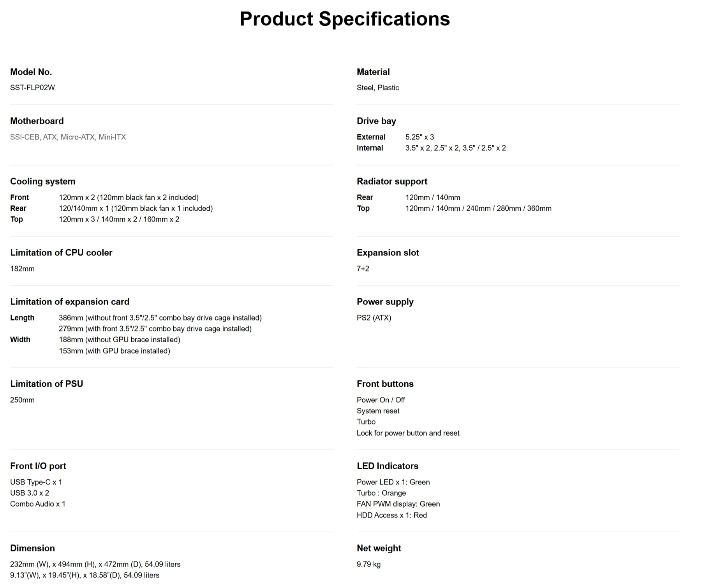Click the top radiator sizes value

point(478,208)
